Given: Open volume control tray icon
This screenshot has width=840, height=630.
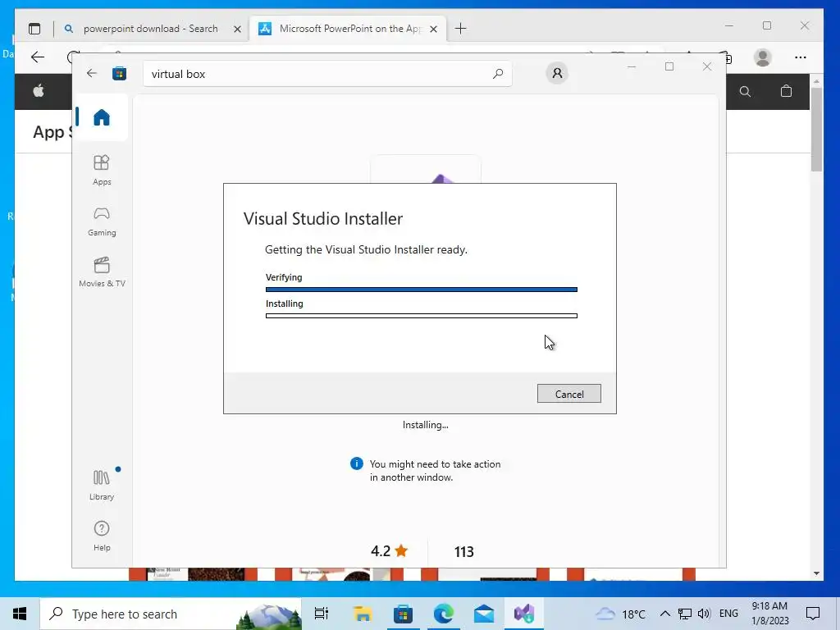Looking at the screenshot, I should click(x=704, y=614).
